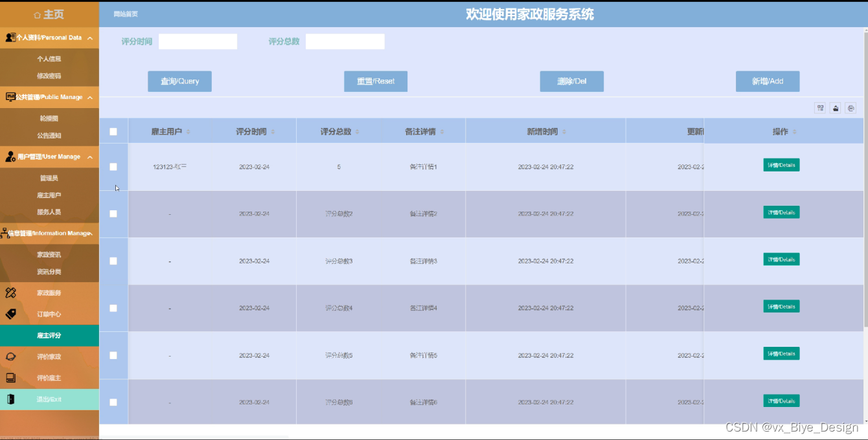Toggle the select-all header checkbox
This screenshot has width=868, height=440.
(113, 131)
